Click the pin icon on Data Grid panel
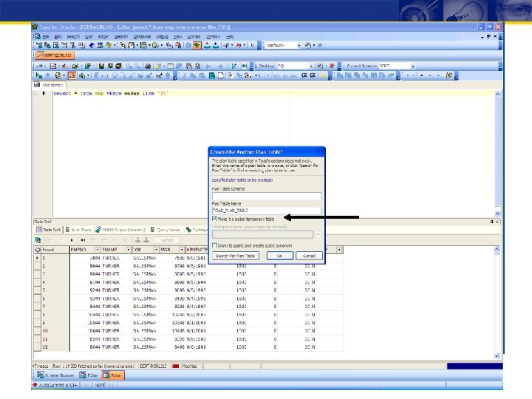The height and width of the screenshot is (399, 532). click(491, 222)
